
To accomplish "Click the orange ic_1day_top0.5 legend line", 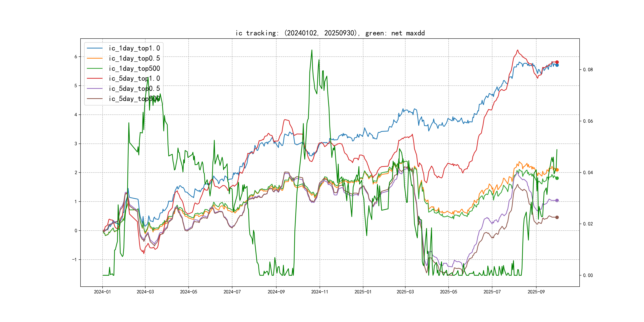I will point(94,58).
